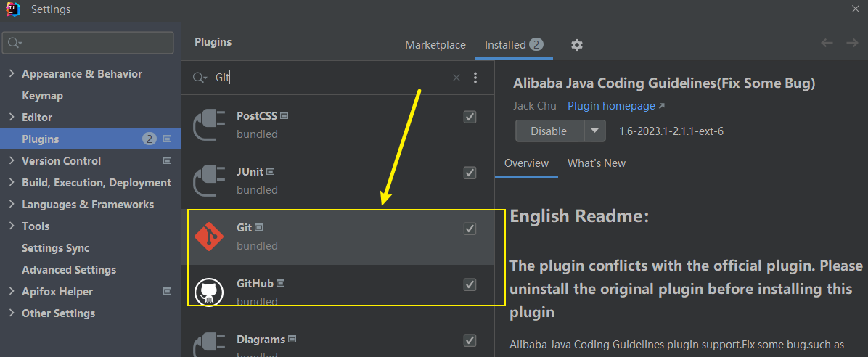Toggle the Diagrams plugin checkbox

pyautogui.click(x=470, y=340)
